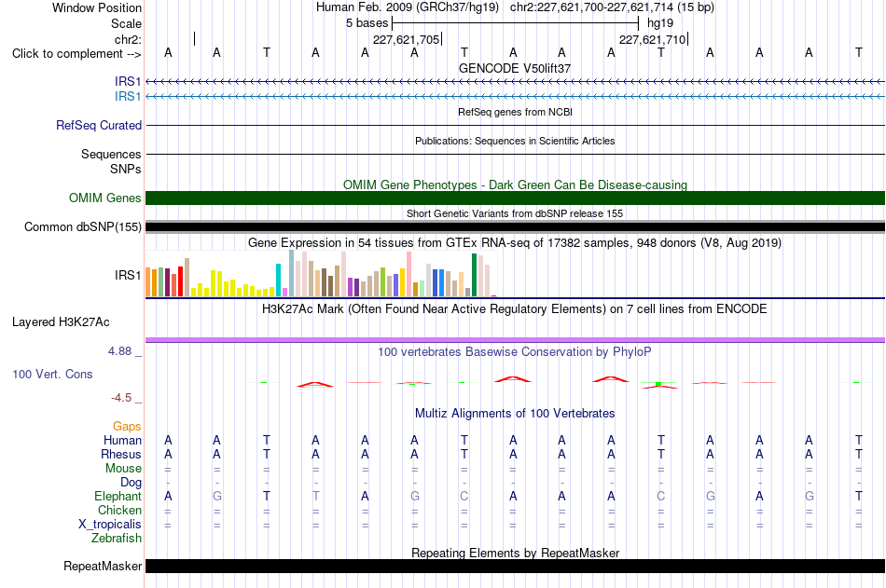Image resolution: width=886 pixels, height=588 pixels.
Task: Click the dark green GTEx expression bar
Action: tap(474, 275)
